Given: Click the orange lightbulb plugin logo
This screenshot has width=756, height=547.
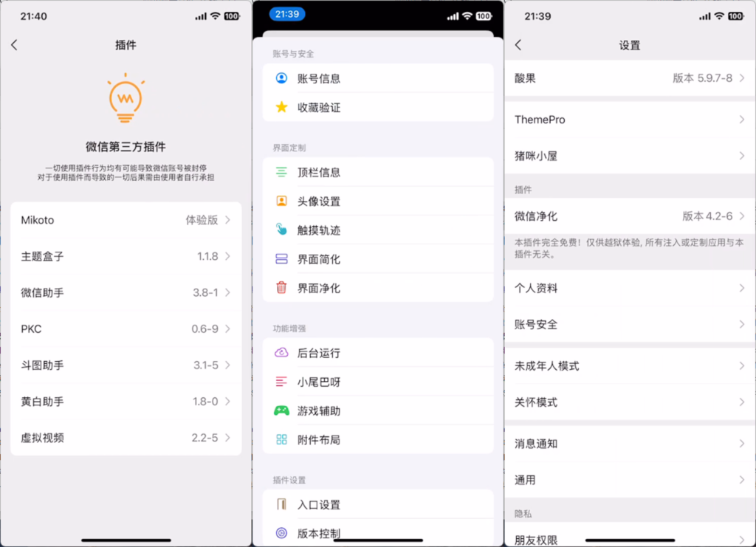Looking at the screenshot, I should coord(126,98).
